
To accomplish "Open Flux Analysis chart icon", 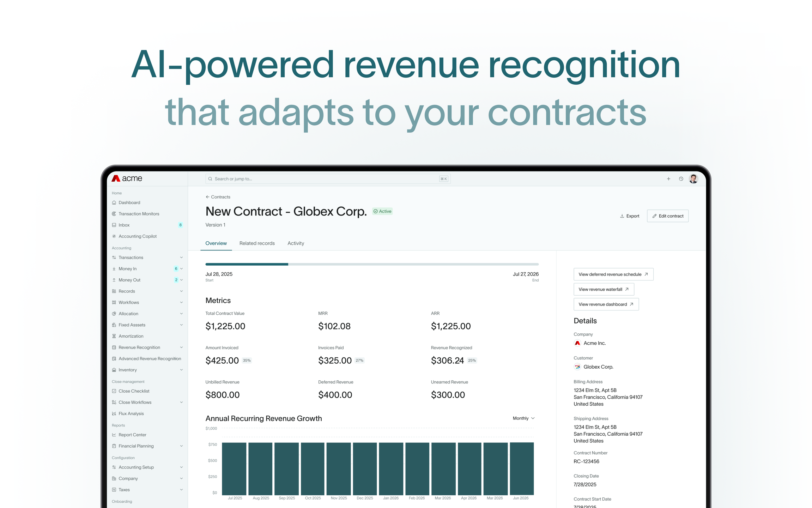I will pyautogui.click(x=114, y=414).
